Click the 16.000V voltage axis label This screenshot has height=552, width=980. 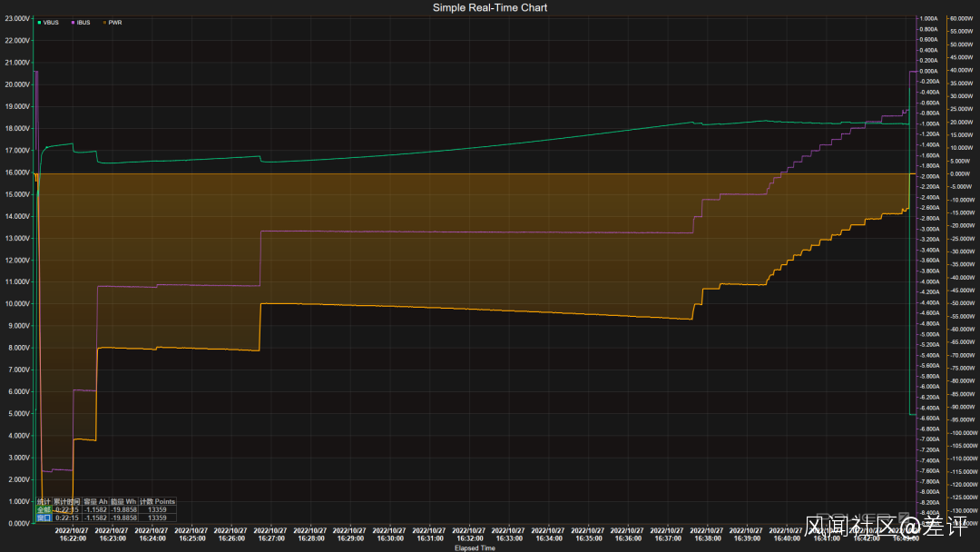point(17,172)
